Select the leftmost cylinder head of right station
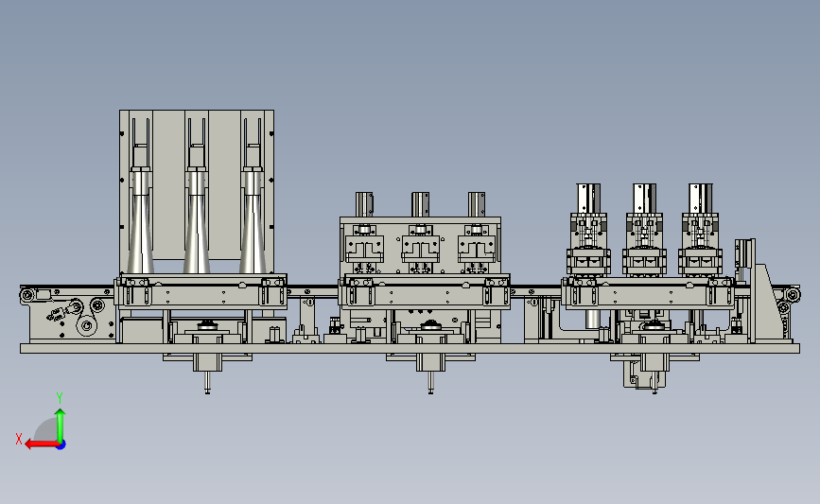 (588, 199)
